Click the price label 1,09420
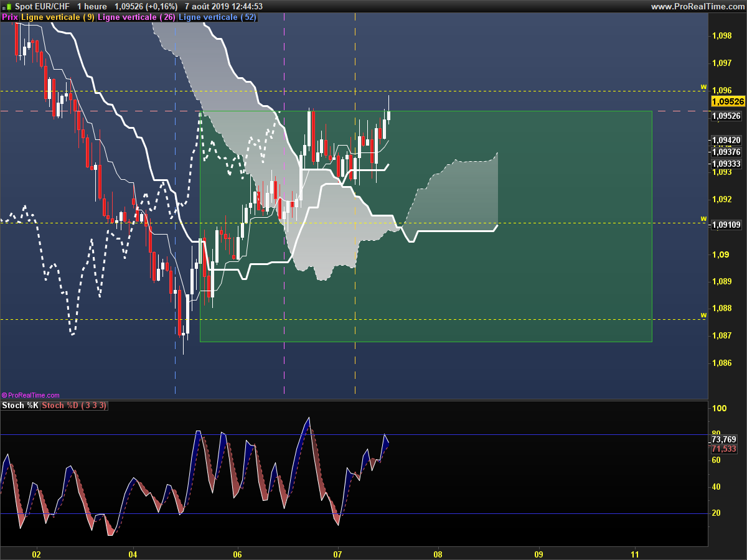Viewport: 747px width, 560px height. 726,141
